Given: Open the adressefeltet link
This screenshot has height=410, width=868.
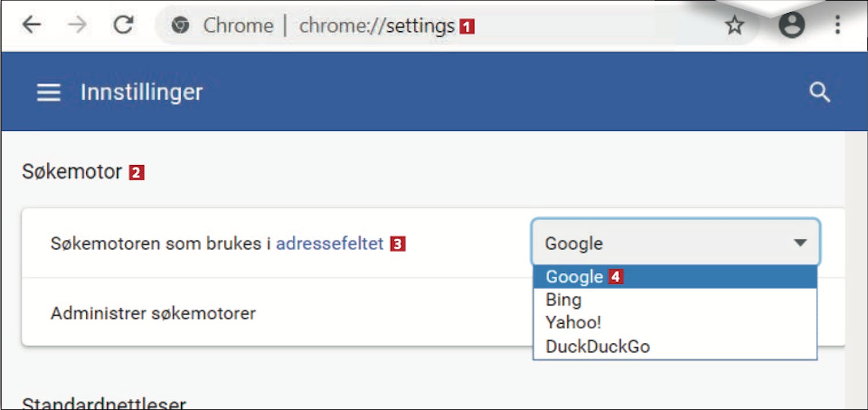Looking at the screenshot, I should pos(329,244).
